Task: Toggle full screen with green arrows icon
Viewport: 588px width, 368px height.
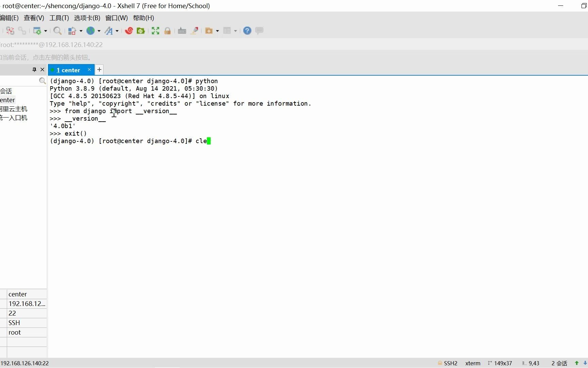Action: click(156, 31)
